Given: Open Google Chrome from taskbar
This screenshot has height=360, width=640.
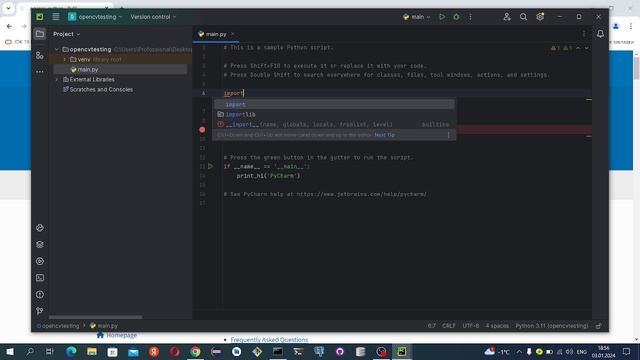Looking at the screenshot, I should (195, 351).
